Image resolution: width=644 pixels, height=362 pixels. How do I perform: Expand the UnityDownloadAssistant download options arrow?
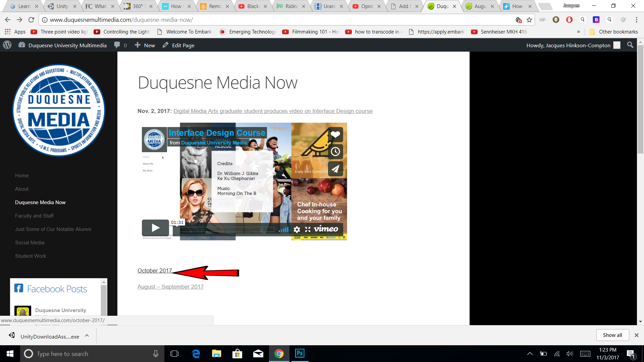(87, 336)
